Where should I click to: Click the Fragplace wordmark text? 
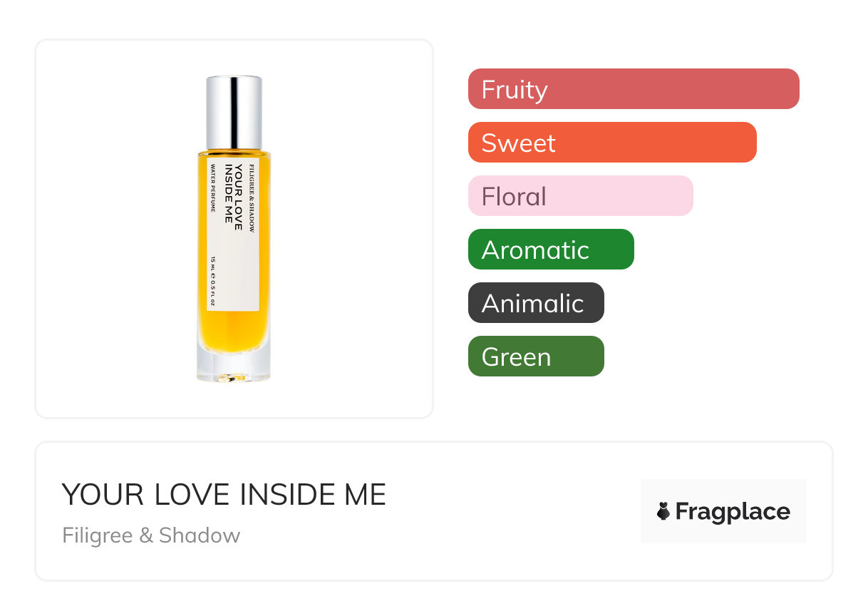click(x=733, y=512)
